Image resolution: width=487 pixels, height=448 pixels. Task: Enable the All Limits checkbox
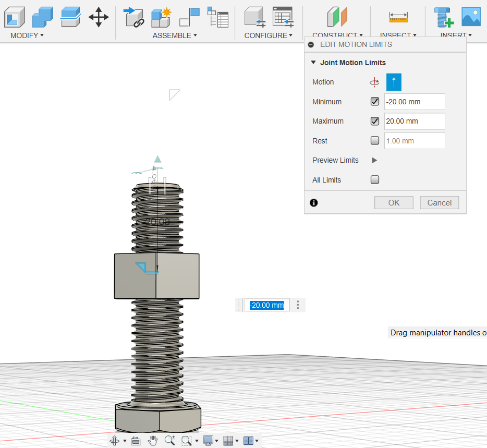374,180
